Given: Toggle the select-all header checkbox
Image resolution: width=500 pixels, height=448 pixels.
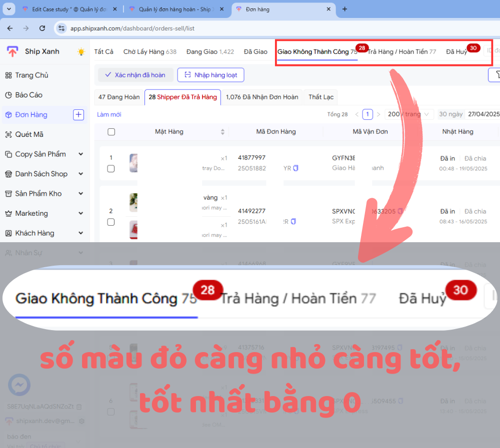Looking at the screenshot, I should (x=111, y=132).
